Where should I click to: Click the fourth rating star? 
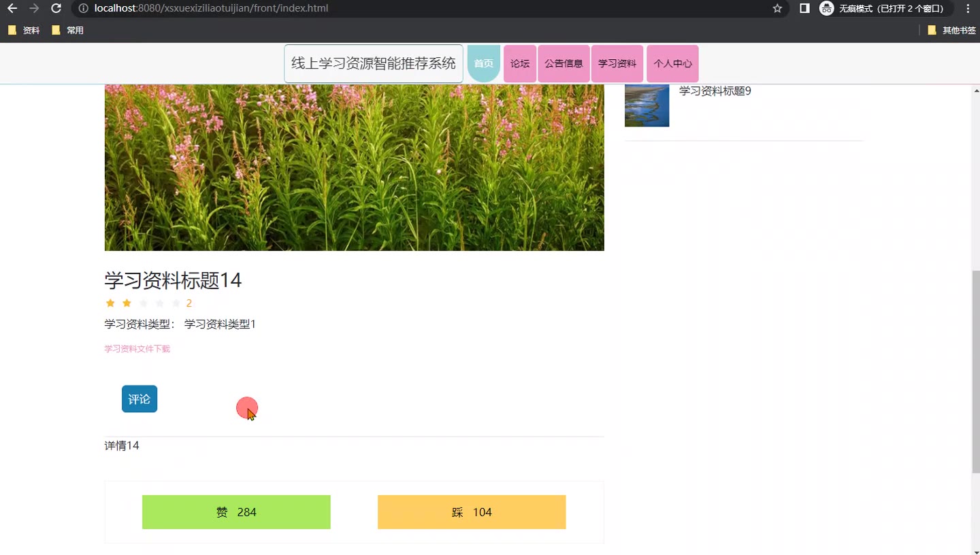159,303
